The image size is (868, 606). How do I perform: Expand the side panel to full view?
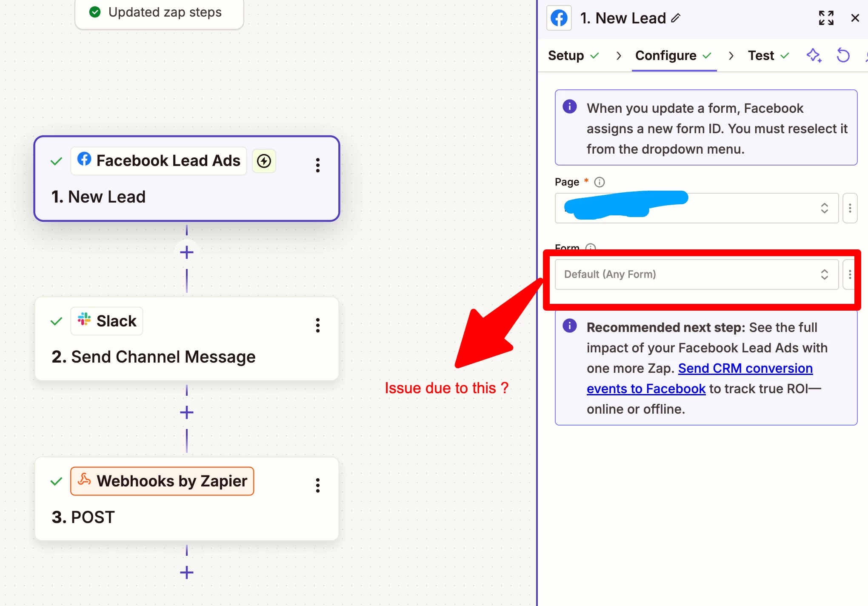click(826, 18)
